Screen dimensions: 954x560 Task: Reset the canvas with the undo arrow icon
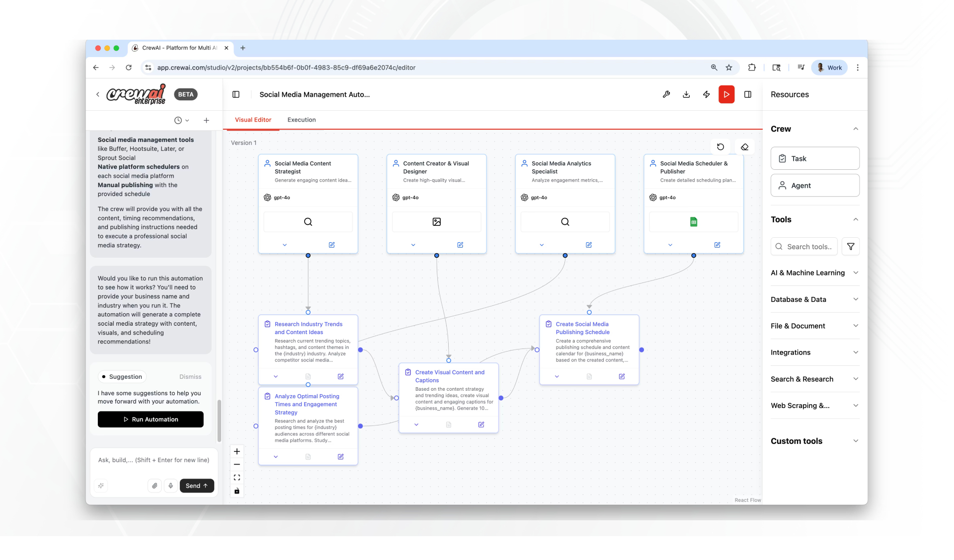point(720,146)
